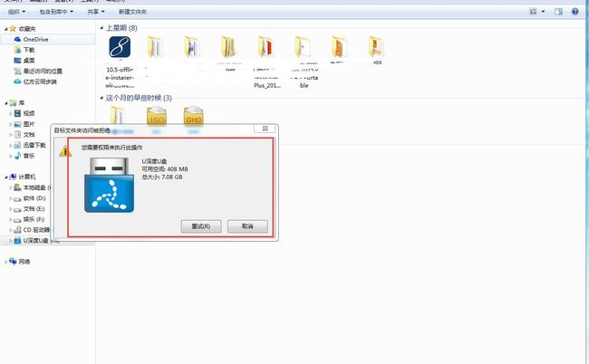Open OneDrive in the favorites list
The width and height of the screenshot is (589, 364).
(35, 39)
